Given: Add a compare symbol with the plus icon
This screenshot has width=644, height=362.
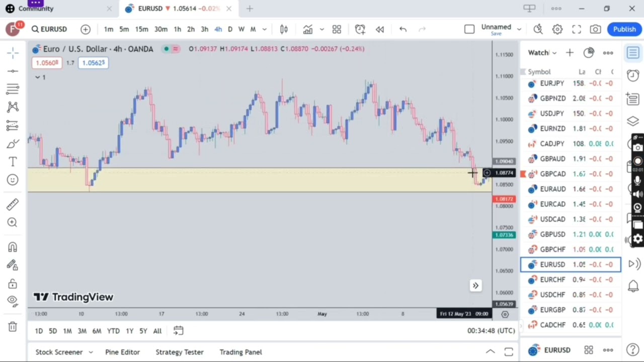Looking at the screenshot, I should pos(86,29).
